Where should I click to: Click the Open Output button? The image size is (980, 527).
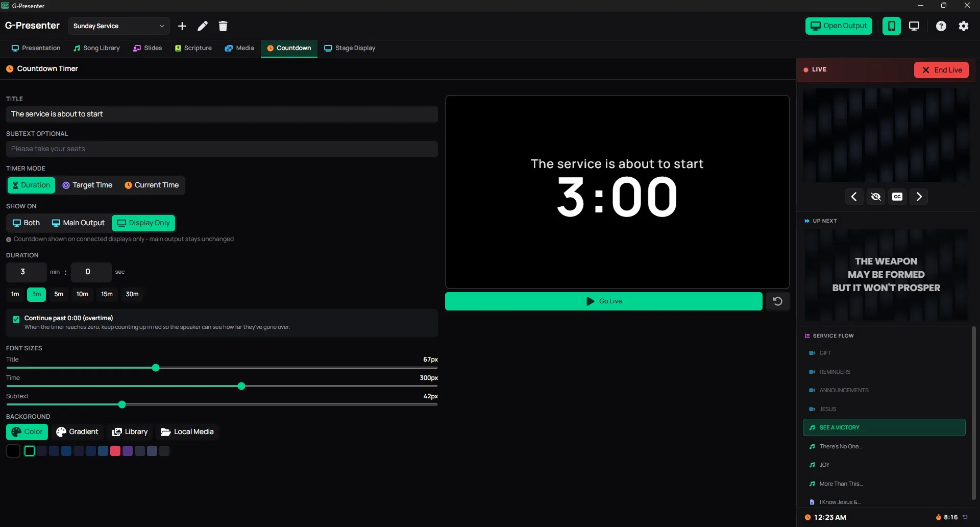click(x=839, y=26)
